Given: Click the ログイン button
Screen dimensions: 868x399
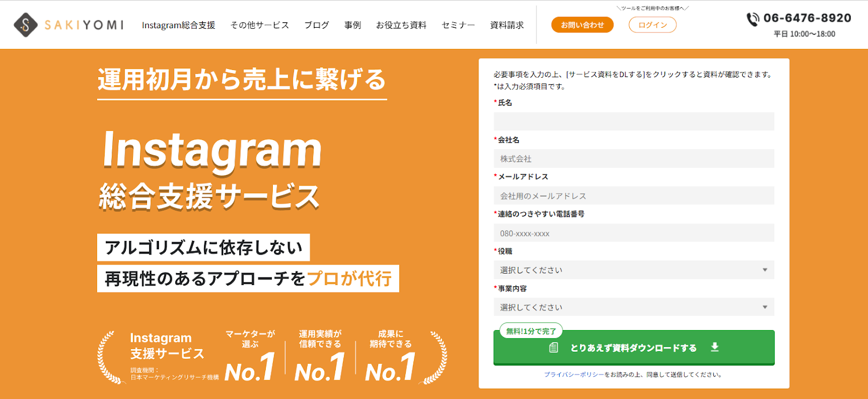Looking at the screenshot, I should click(x=653, y=25).
